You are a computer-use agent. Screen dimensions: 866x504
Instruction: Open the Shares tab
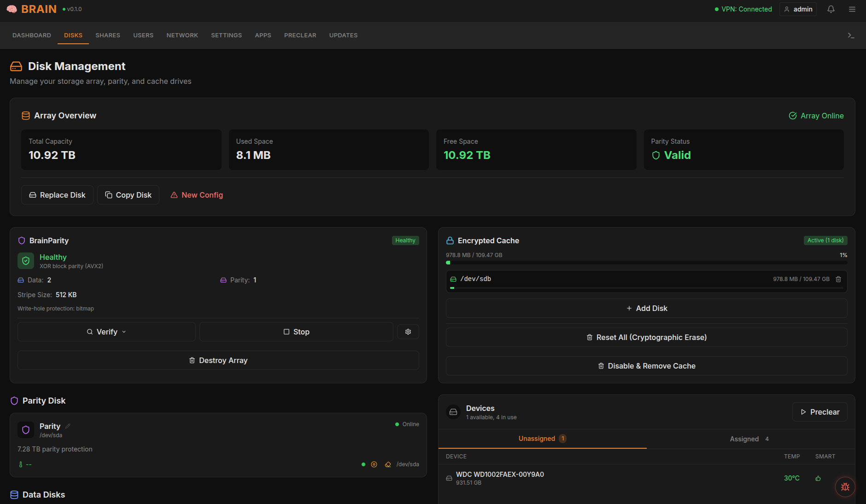(x=108, y=35)
